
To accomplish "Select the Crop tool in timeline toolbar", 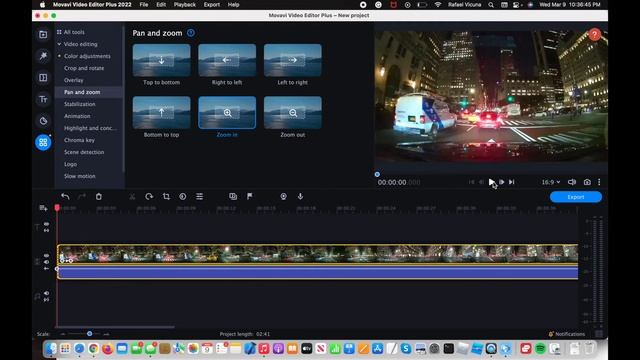I will [166, 196].
